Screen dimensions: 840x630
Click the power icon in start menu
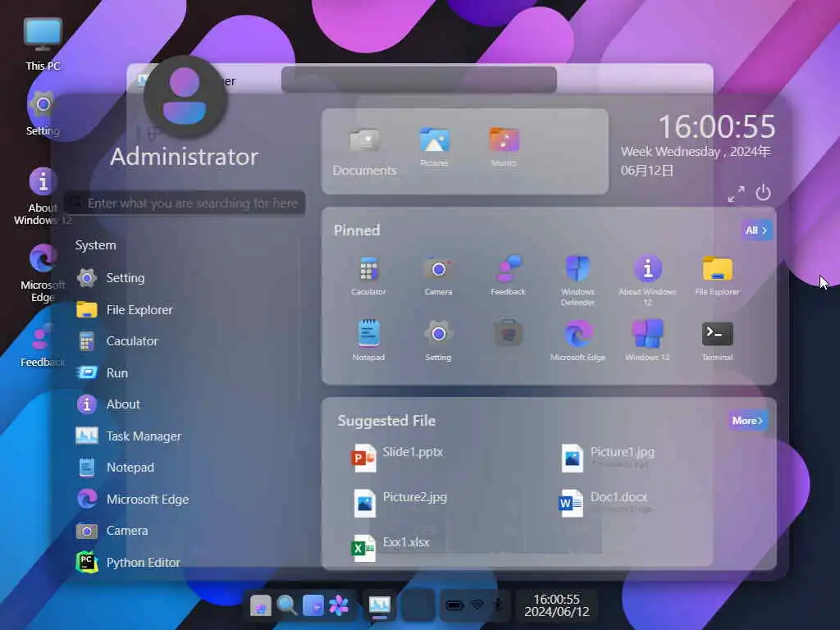pyautogui.click(x=763, y=192)
